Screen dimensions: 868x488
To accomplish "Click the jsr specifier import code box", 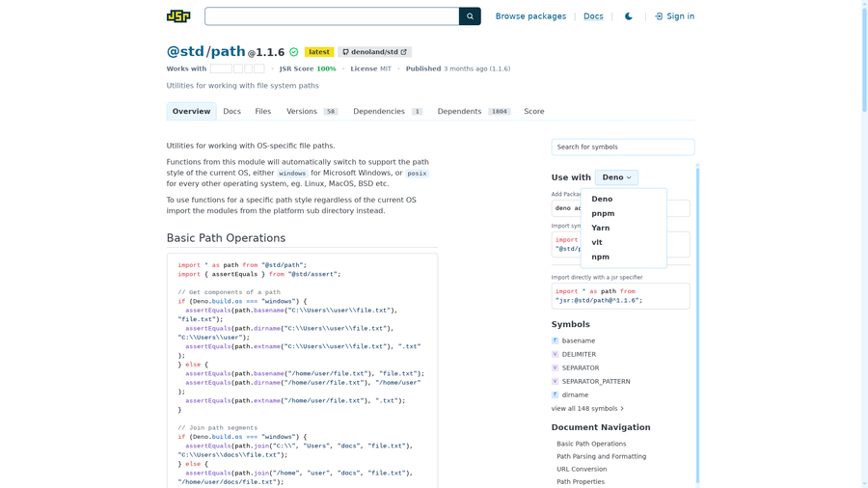I will [620, 296].
